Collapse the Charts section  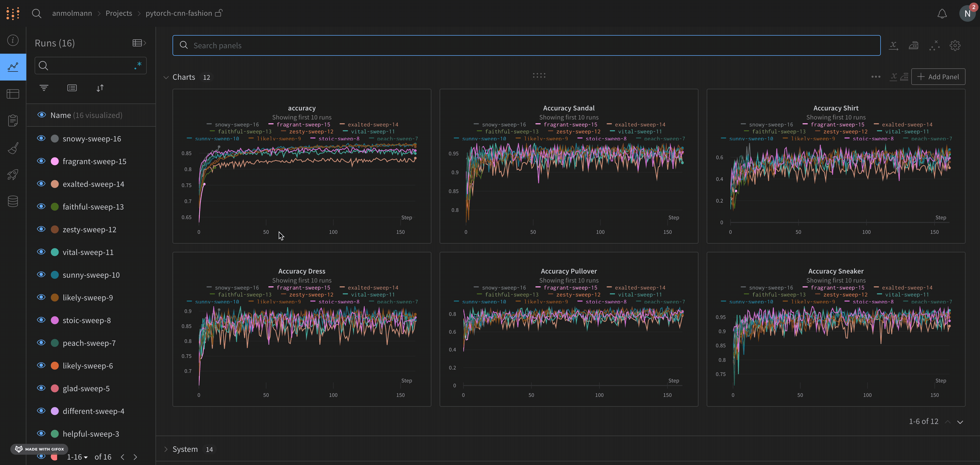166,77
